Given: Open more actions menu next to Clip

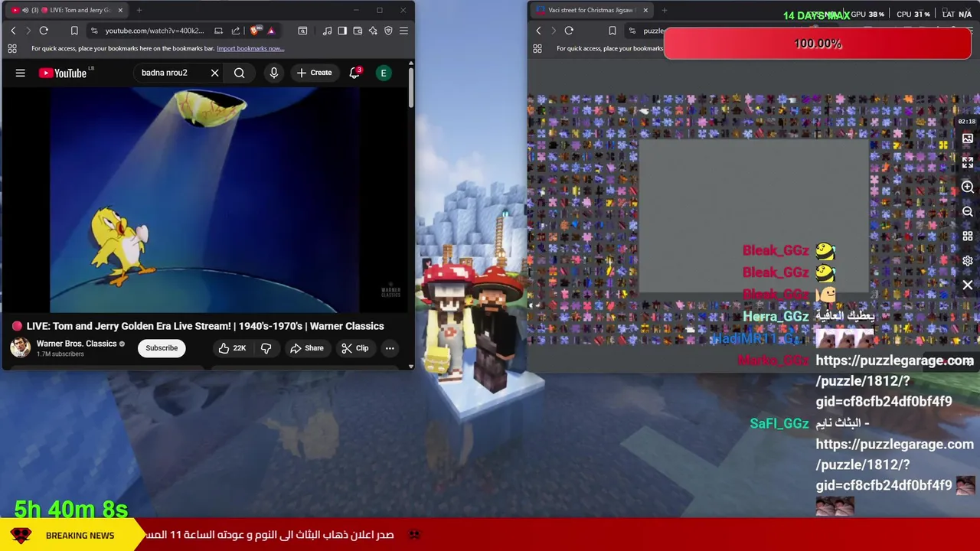Looking at the screenshot, I should coord(390,348).
